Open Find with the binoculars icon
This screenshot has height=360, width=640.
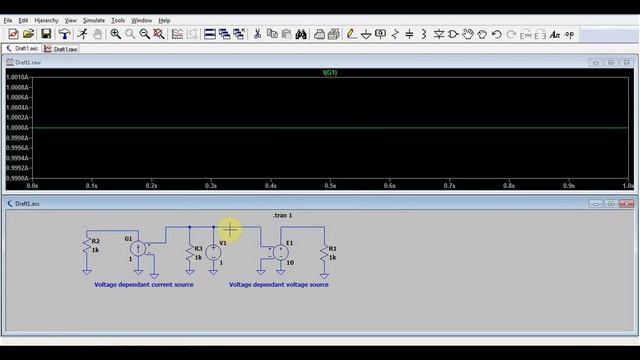click(301, 34)
